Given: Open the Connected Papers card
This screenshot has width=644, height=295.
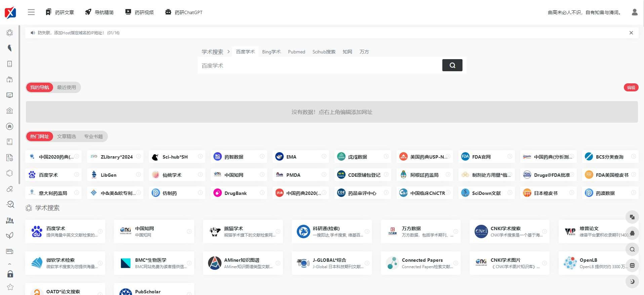Looking at the screenshot, I should [x=421, y=263].
